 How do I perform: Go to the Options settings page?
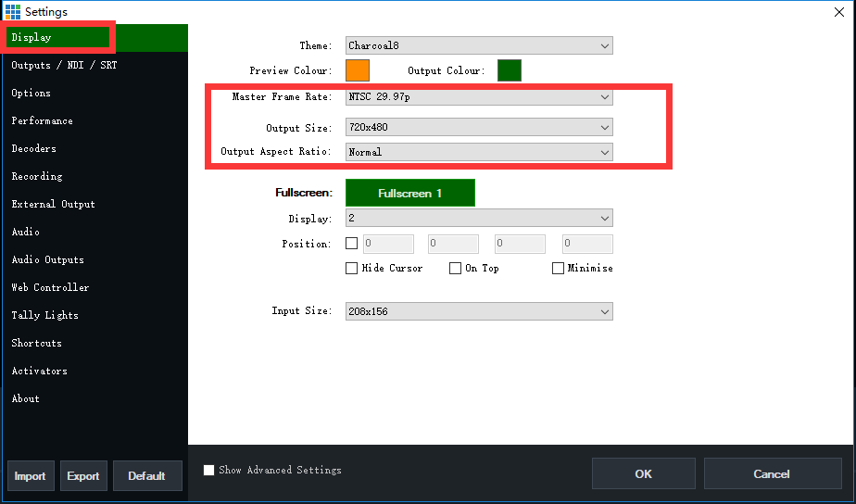click(95, 93)
